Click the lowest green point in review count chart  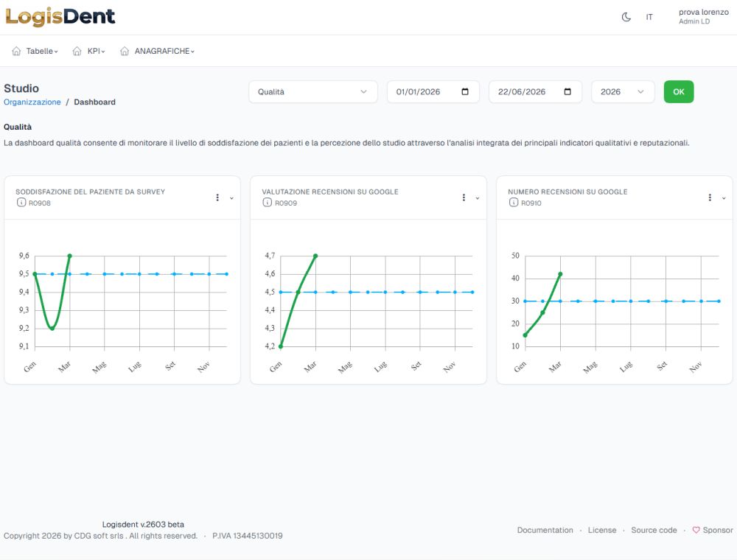point(525,335)
